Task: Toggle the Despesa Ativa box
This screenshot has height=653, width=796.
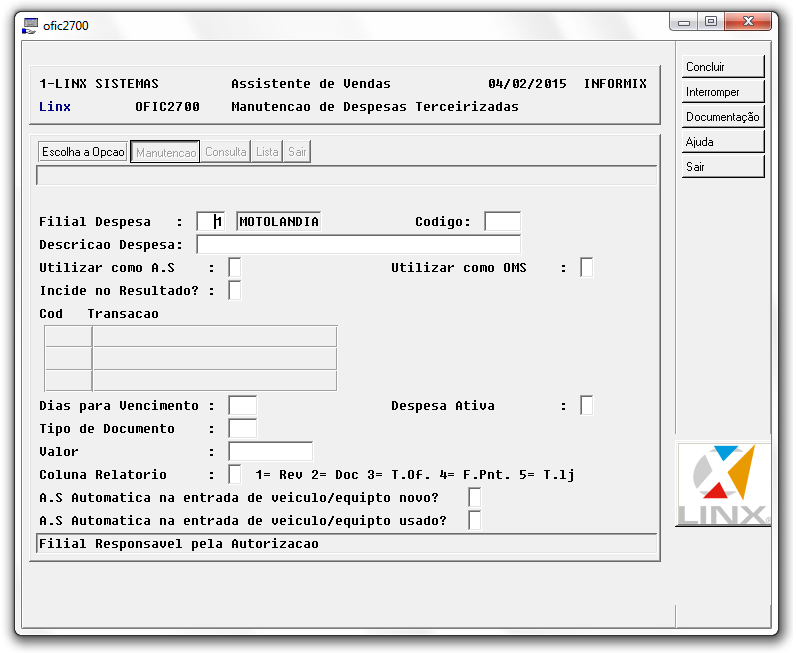Action: (586, 406)
